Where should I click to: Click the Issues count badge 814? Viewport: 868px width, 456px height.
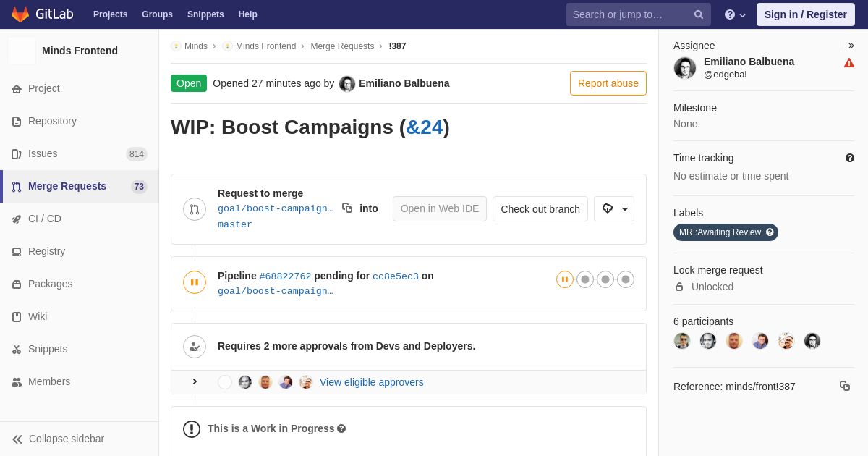tap(137, 154)
